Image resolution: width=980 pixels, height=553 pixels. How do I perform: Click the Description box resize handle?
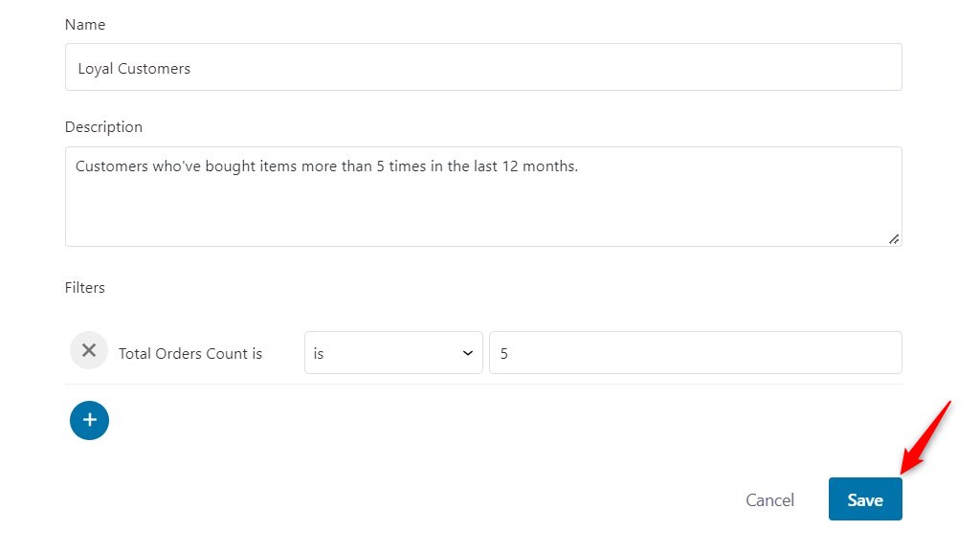point(894,239)
